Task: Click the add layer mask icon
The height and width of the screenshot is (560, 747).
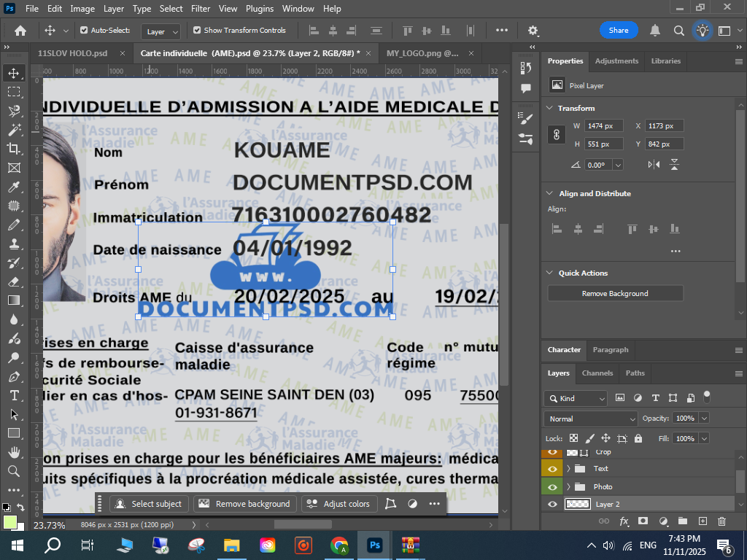Action: coord(643,521)
